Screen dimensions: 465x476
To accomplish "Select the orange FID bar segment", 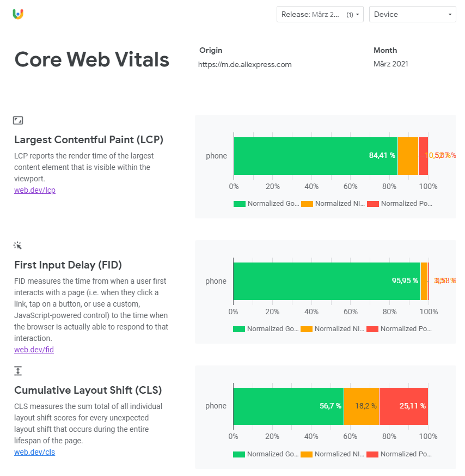I will (x=424, y=282).
